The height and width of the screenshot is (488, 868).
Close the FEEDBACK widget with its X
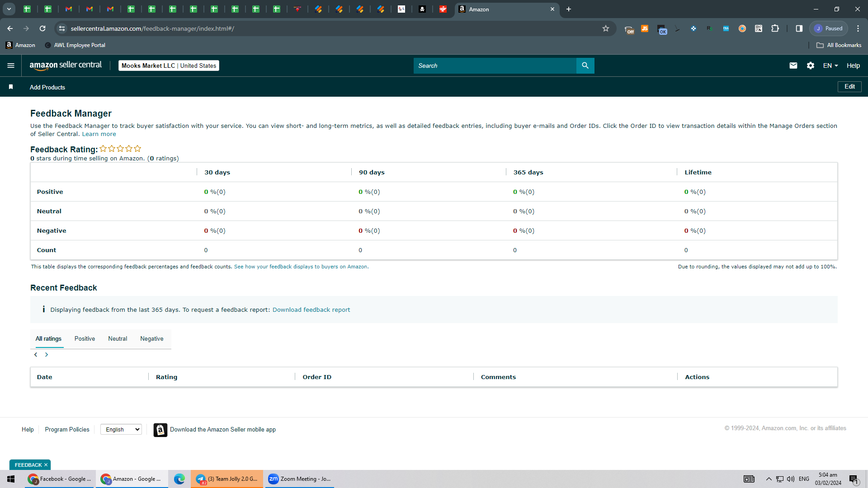46,465
